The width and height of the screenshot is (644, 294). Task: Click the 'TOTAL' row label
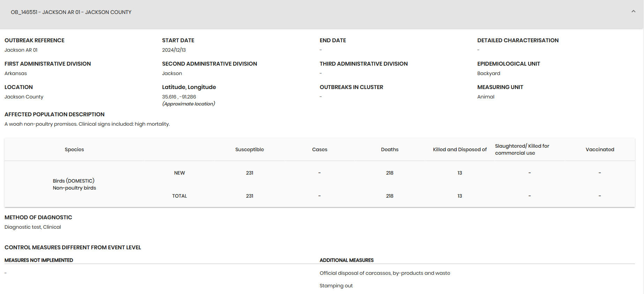click(x=179, y=196)
